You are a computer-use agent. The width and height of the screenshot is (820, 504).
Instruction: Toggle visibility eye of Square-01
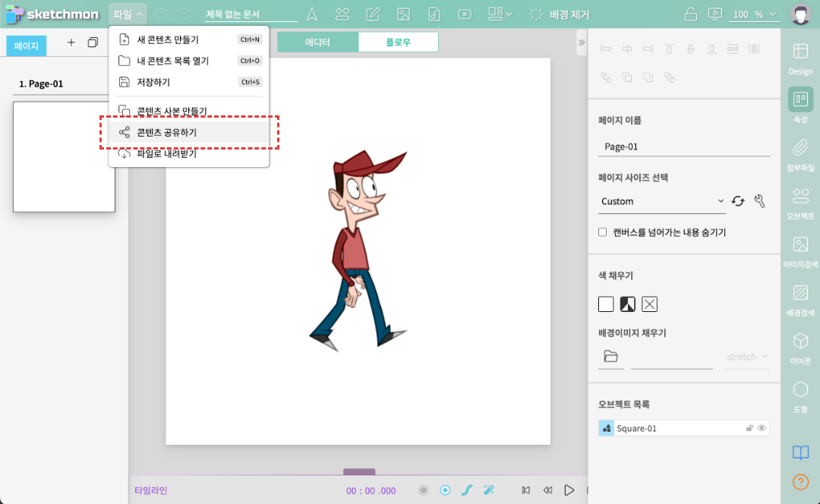coord(762,428)
